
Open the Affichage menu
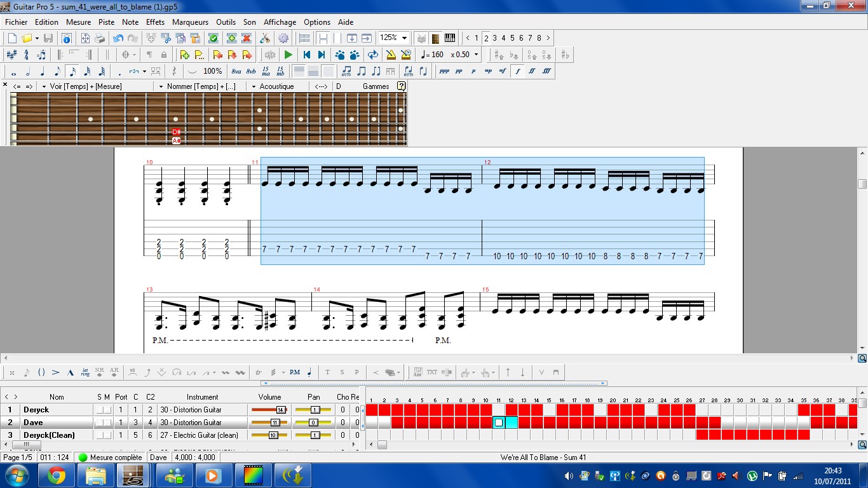pyautogui.click(x=280, y=22)
